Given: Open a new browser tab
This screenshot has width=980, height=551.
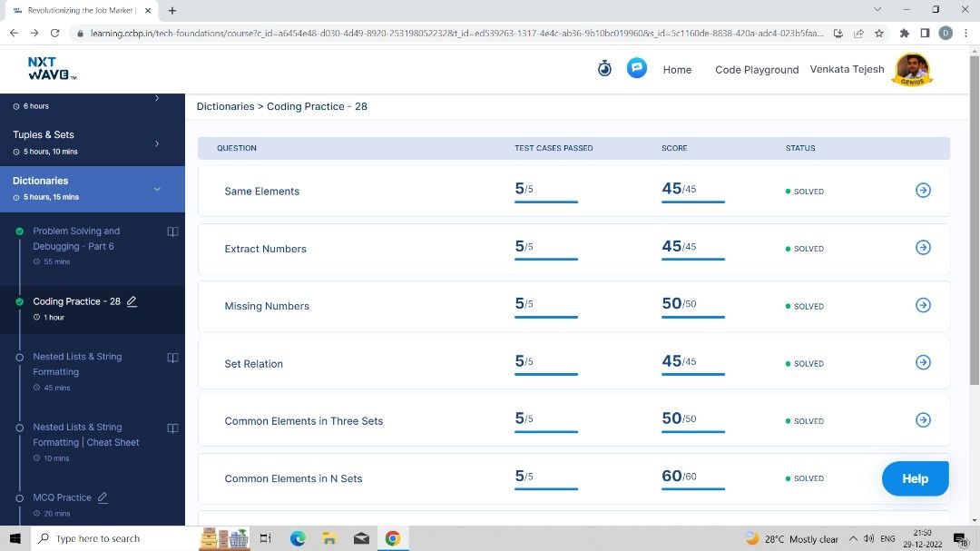Looking at the screenshot, I should [171, 11].
